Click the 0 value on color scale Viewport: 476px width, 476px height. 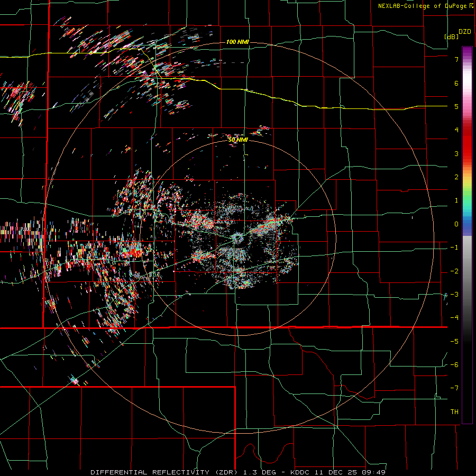(x=456, y=224)
